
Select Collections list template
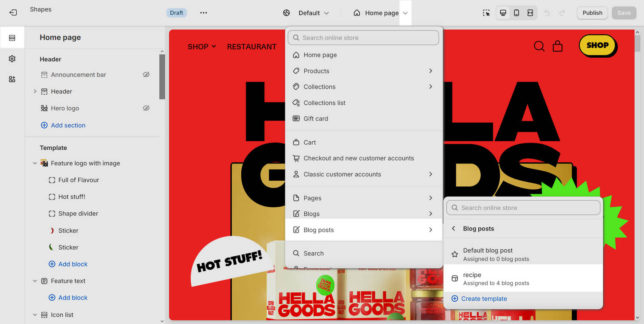click(364, 103)
